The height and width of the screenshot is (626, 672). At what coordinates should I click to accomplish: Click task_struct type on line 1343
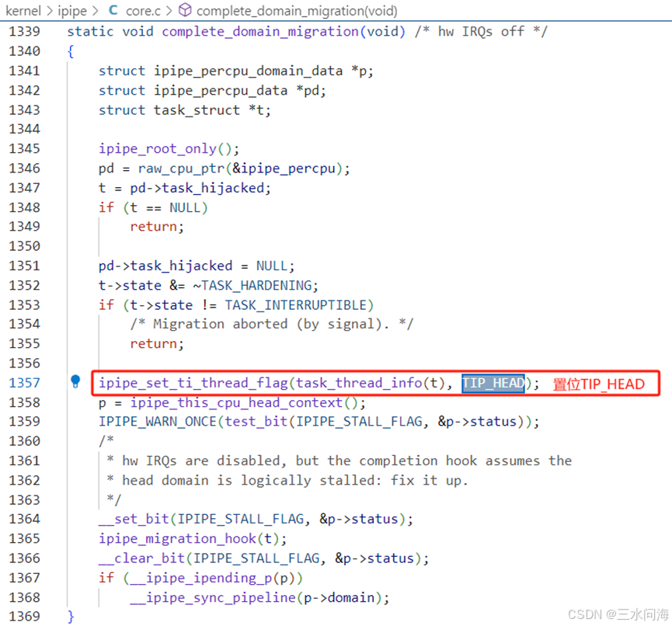point(197,110)
